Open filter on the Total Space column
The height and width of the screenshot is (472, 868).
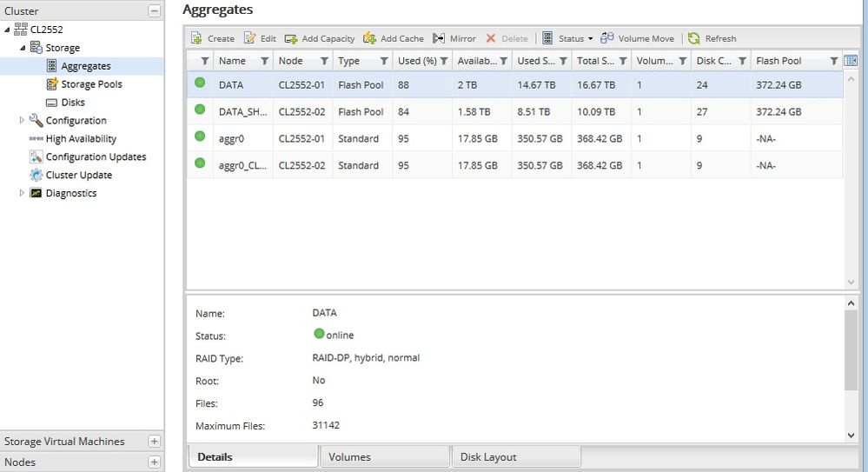pyautogui.click(x=623, y=61)
